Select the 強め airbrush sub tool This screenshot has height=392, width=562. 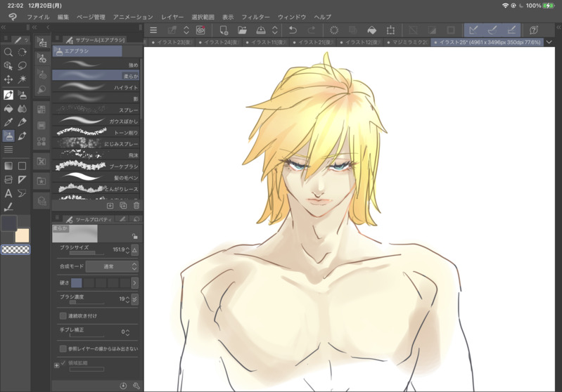coord(96,65)
